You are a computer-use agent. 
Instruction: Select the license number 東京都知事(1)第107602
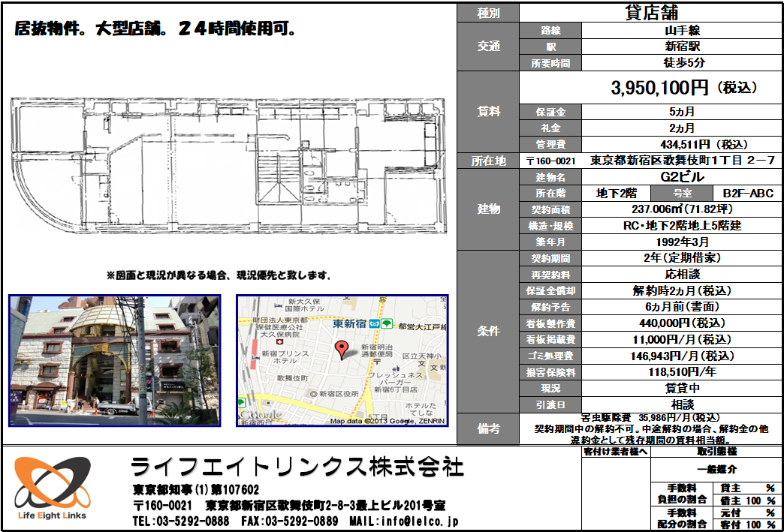click(x=196, y=490)
